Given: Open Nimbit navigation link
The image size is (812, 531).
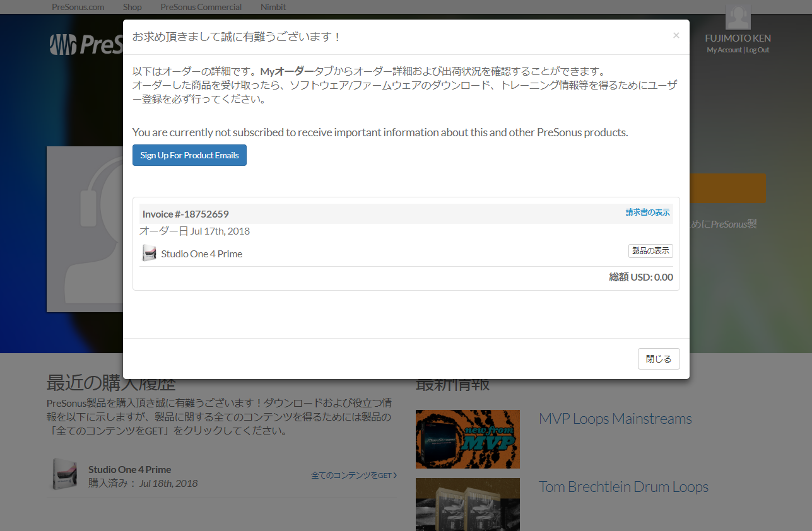Looking at the screenshot, I should [x=273, y=7].
